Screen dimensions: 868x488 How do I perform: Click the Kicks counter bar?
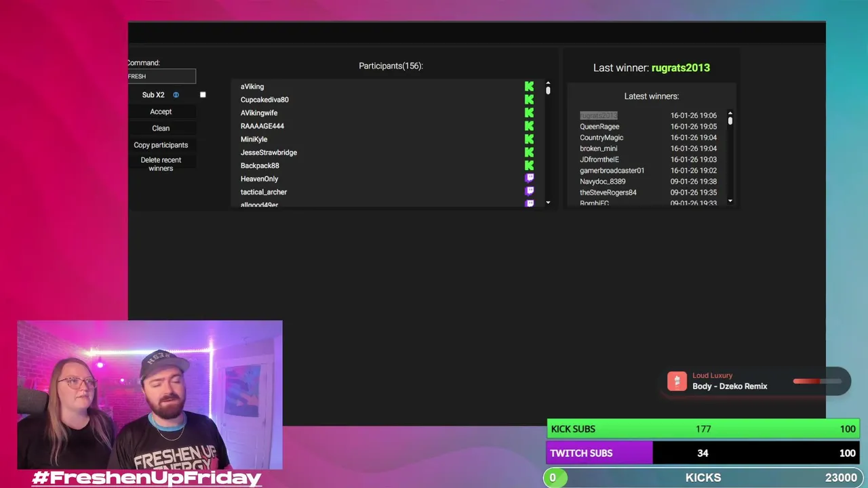702,478
